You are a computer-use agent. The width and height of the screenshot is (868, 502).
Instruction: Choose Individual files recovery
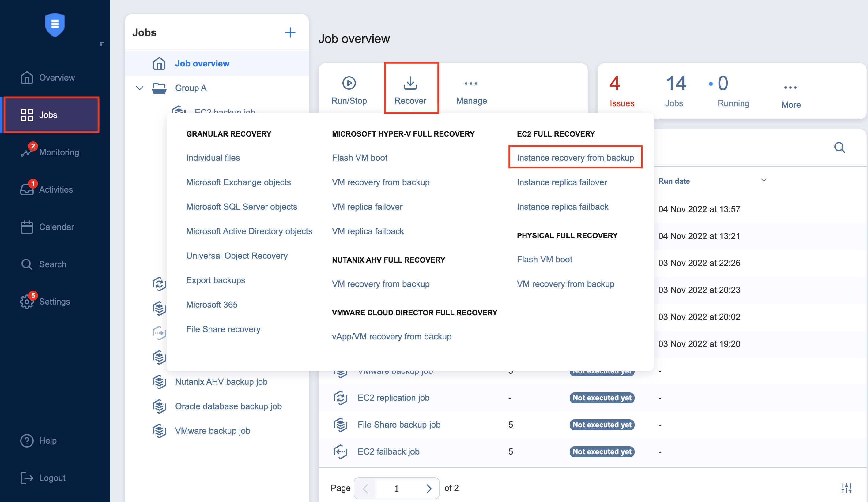213,158
